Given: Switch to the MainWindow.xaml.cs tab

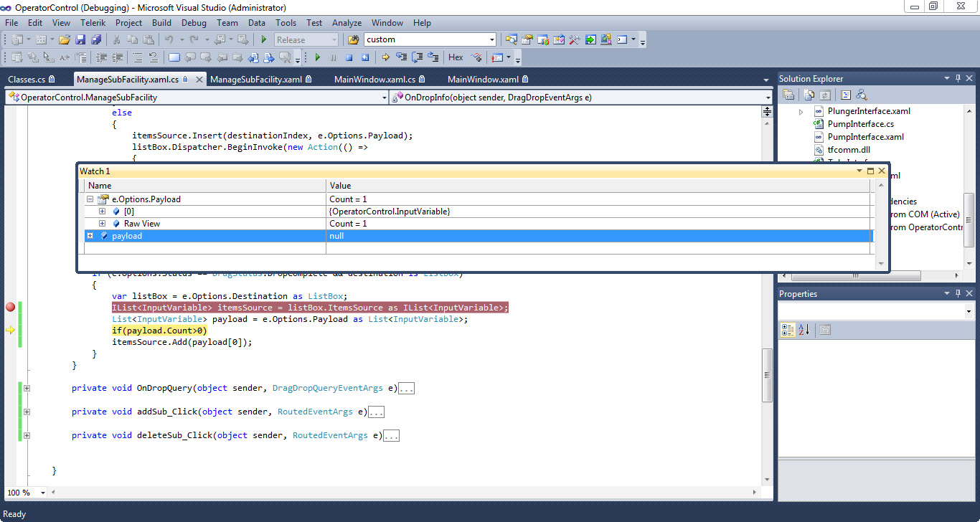Looking at the screenshot, I should pos(374,80).
